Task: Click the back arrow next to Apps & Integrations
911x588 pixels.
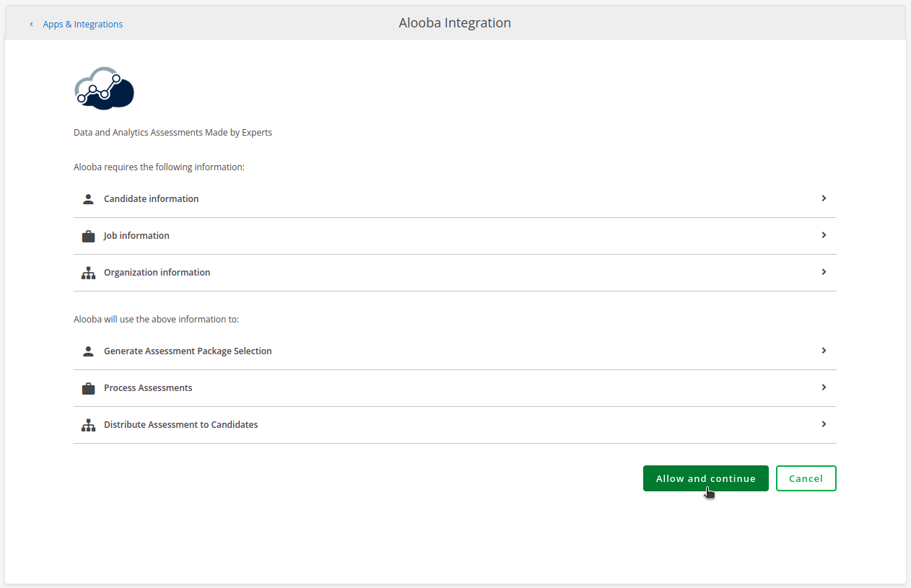Action: tap(32, 25)
